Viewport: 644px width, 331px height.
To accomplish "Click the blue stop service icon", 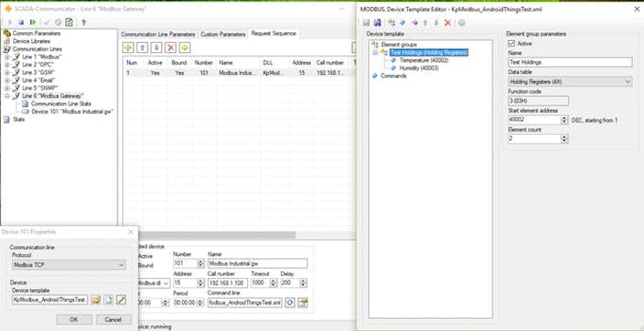I will 22,22.
